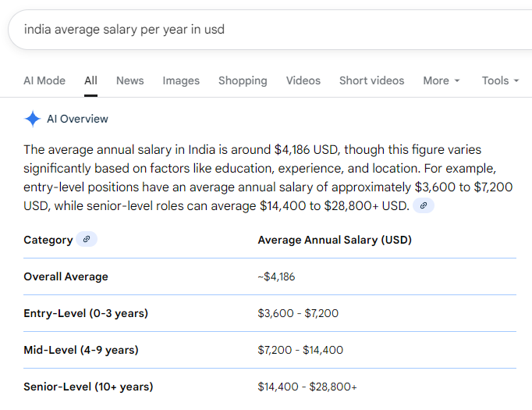Click the $14,400 - $28,800+ salary value

tap(307, 387)
